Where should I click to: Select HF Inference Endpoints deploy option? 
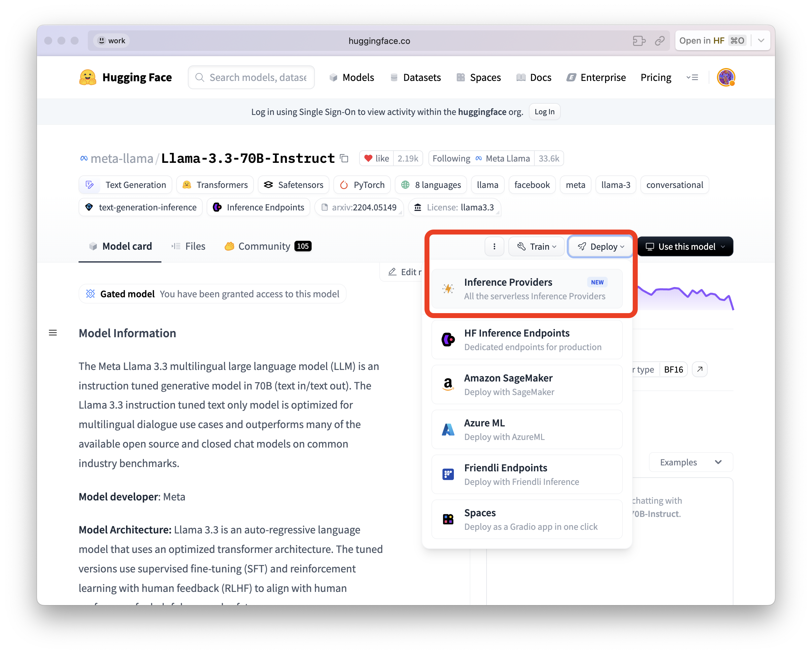[x=527, y=340]
